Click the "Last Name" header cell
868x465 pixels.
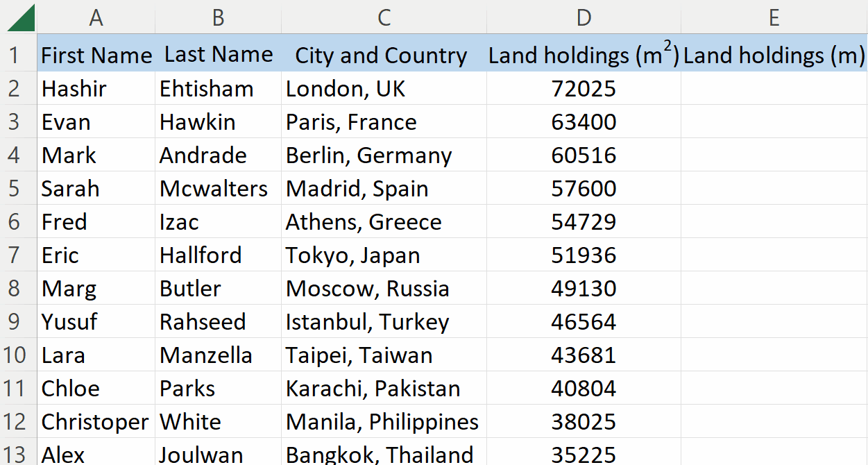tap(218, 55)
